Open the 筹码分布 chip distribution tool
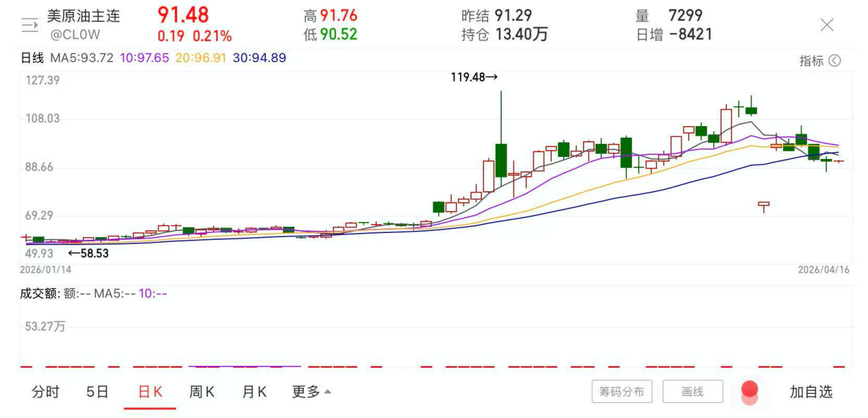The image size is (868, 418). pyautogui.click(x=622, y=391)
